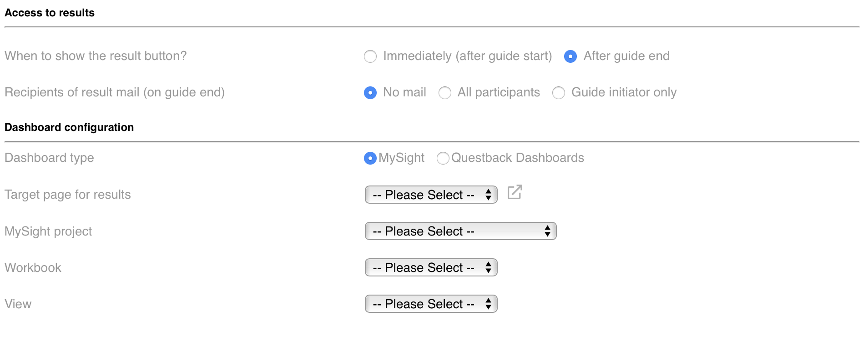This screenshot has width=868, height=341.
Task: Click the Access to results heading
Action: coord(50,13)
